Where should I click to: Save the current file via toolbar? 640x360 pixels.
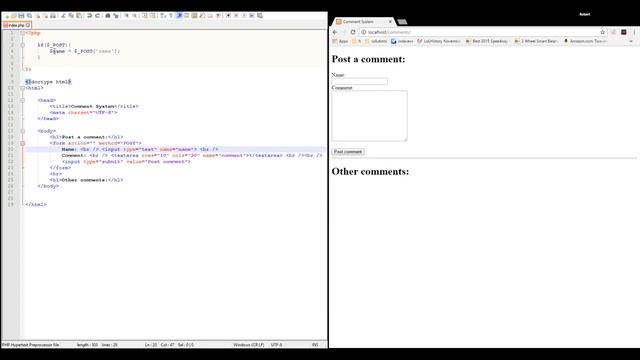click(21, 16)
